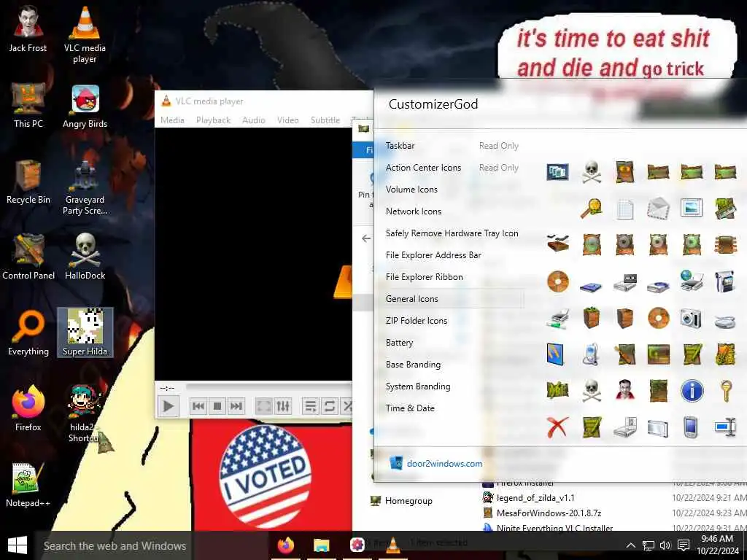Viewport: 747px width, 560px height.
Task: Select the camcorder icon in CustomizerGod
Action: point(725,281)
